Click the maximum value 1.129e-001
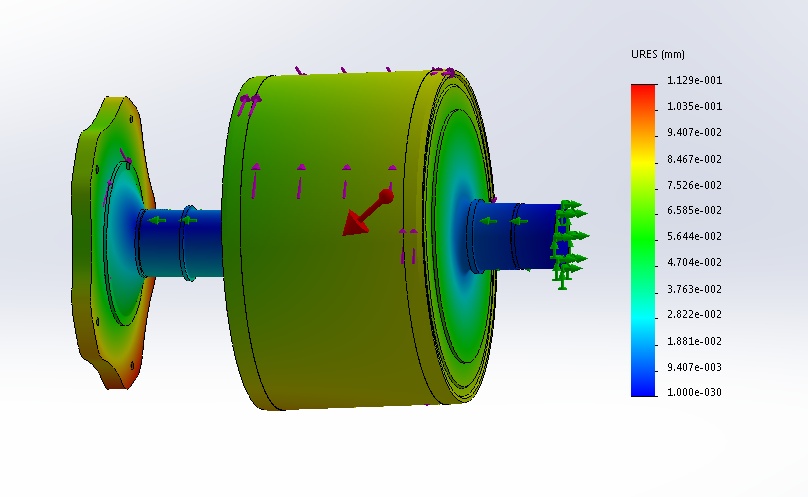Screen dimensions: 808x497 tap(694, 80)
